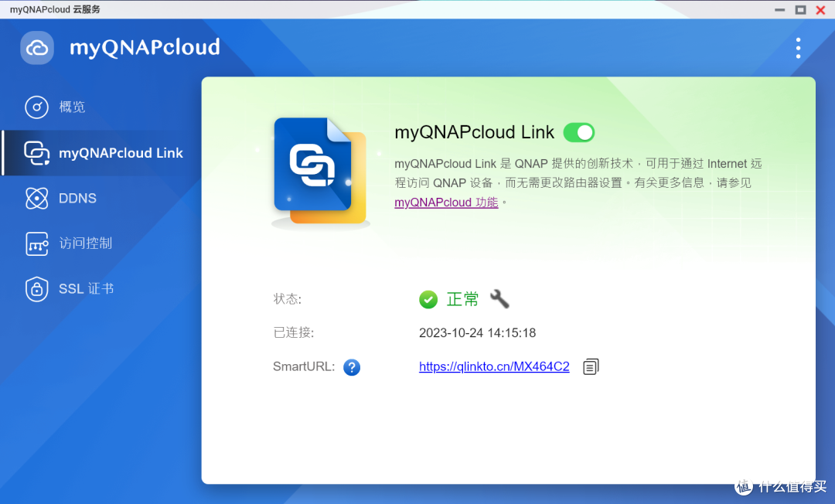
Task: Click the 状态: label
Action: [x=288, y=299]
